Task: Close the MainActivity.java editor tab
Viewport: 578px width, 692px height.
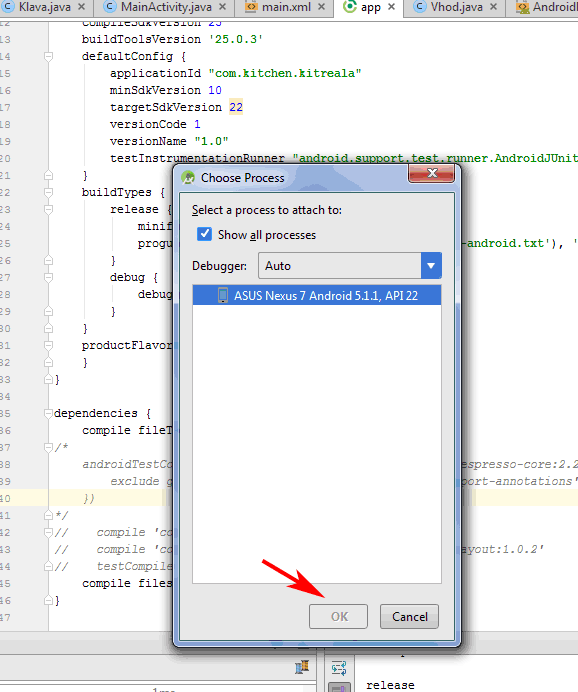Action: tap(222, 7)
